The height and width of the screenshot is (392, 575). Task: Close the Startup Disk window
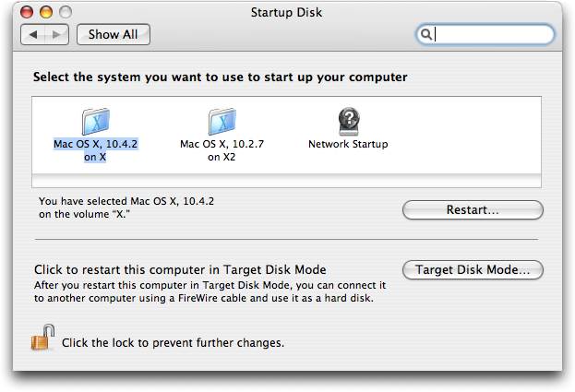27,12
